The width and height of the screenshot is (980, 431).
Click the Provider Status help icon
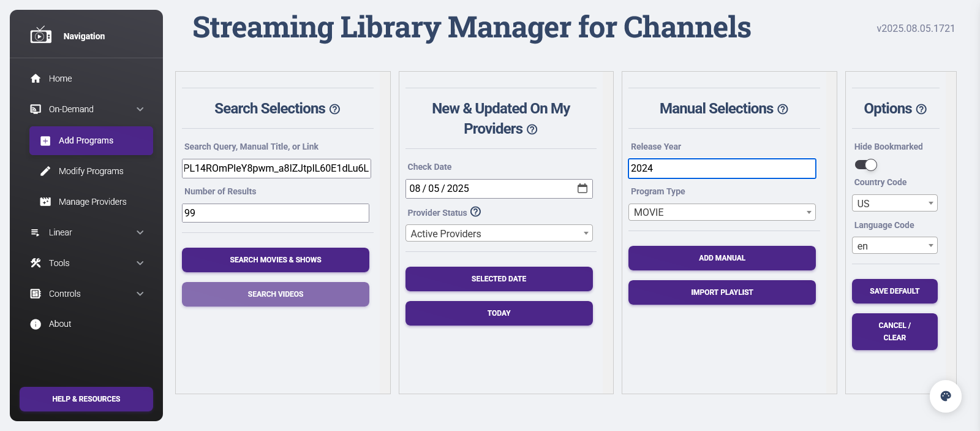[x=476, y=212]
